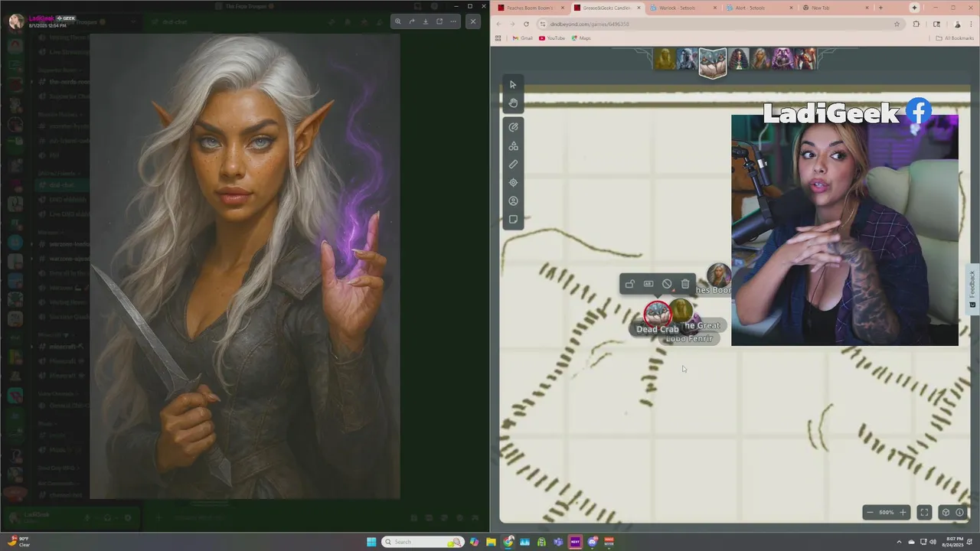The width and height of the screenshot is (980, 551).
Task: Open the Maps bookmark
Action: (581, 37)
